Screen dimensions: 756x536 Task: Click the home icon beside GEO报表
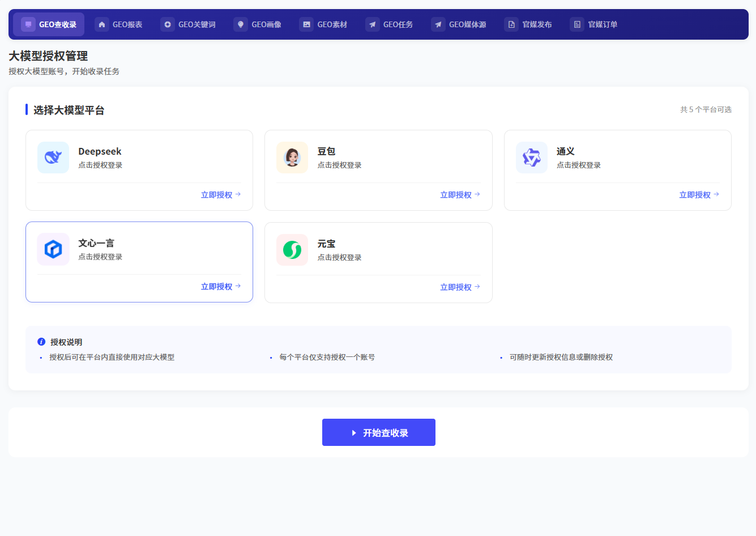point(102,24)
